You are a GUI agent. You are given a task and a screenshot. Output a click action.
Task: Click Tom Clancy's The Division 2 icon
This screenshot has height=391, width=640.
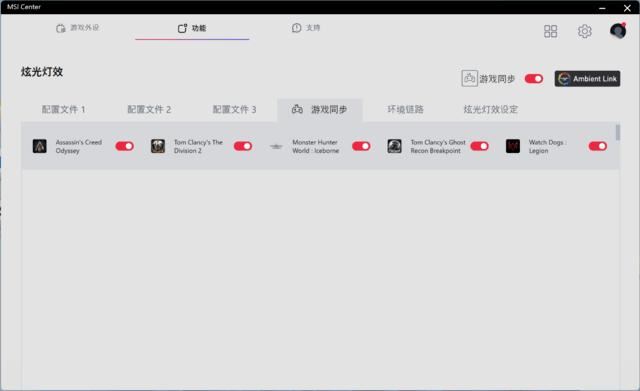pos(158,146)
